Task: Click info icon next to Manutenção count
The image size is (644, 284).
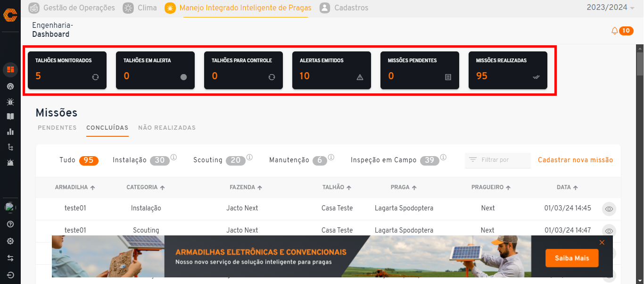Action: [x=331, y=157]
